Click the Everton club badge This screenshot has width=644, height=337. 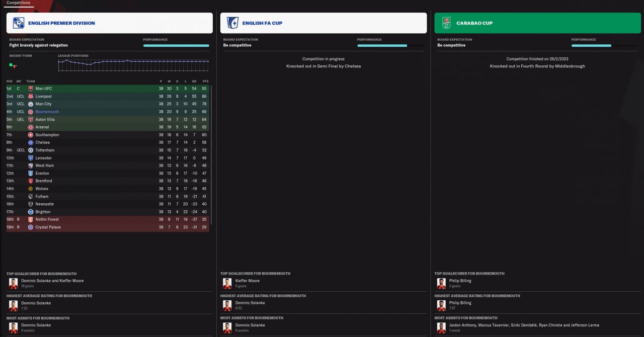[x=31, y=173]
